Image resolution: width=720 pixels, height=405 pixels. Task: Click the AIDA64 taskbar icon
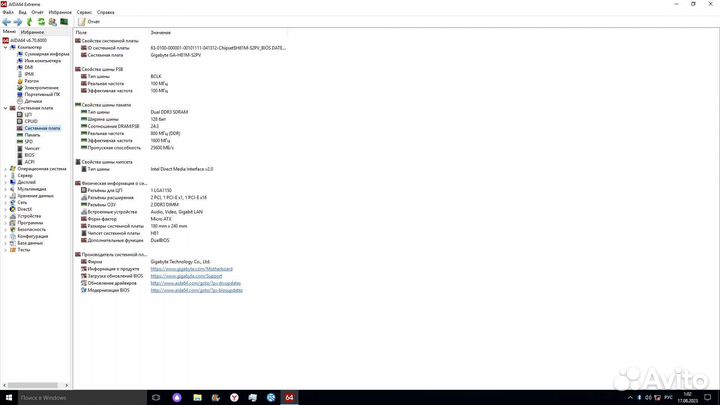click(x=288, y=397)
